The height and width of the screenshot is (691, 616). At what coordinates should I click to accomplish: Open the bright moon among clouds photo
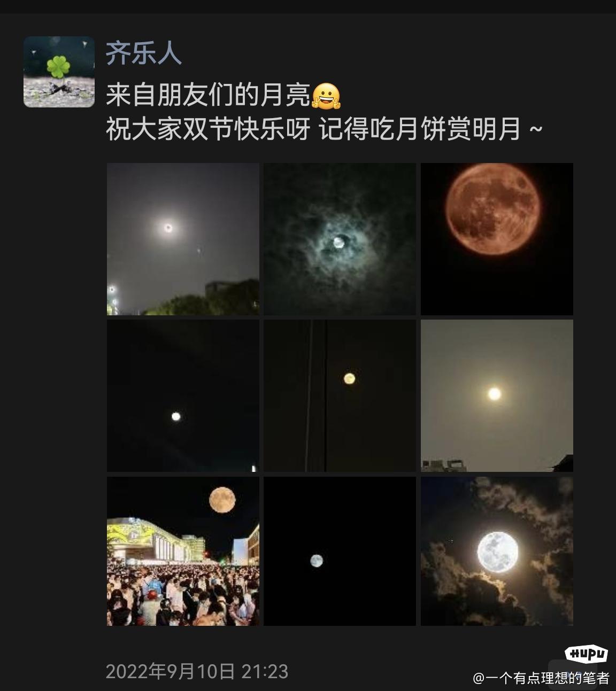click(497, 551)
